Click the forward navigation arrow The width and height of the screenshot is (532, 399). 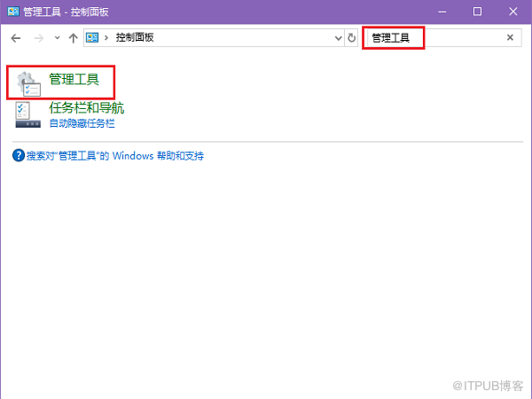pos(39,38)
